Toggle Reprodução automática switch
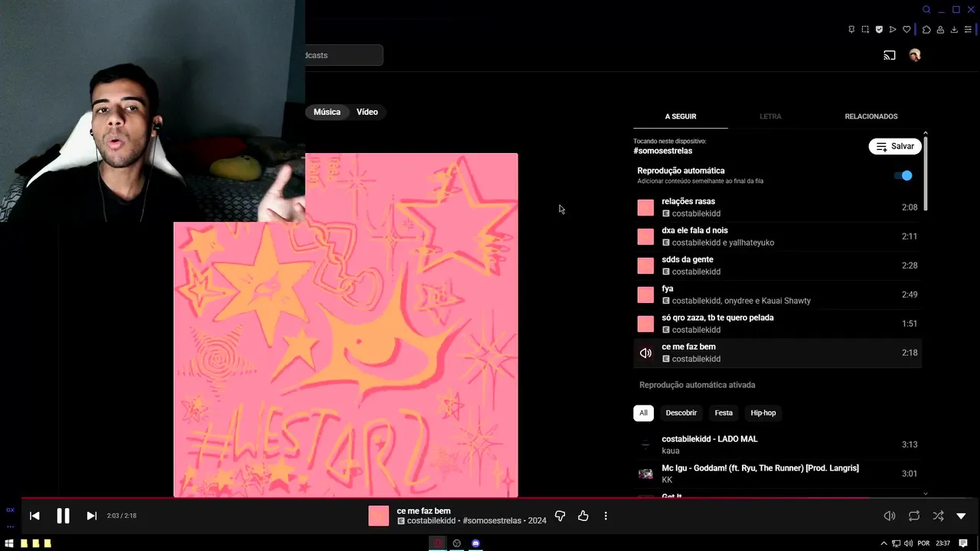980x551 pixels. pyautogui.click(x=903, y=175)
